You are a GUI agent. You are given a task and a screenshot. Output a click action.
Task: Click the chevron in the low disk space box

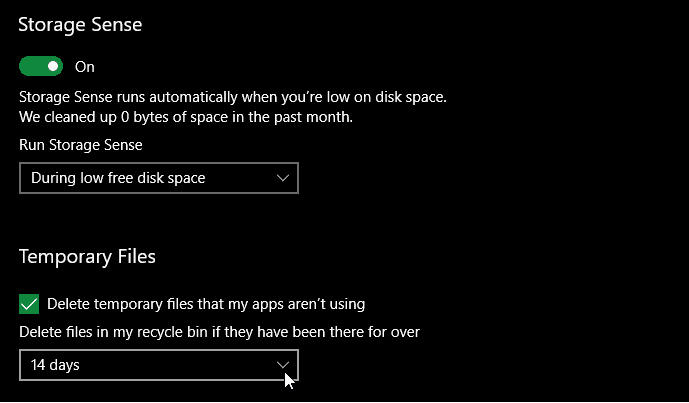(x=283, y=178)
